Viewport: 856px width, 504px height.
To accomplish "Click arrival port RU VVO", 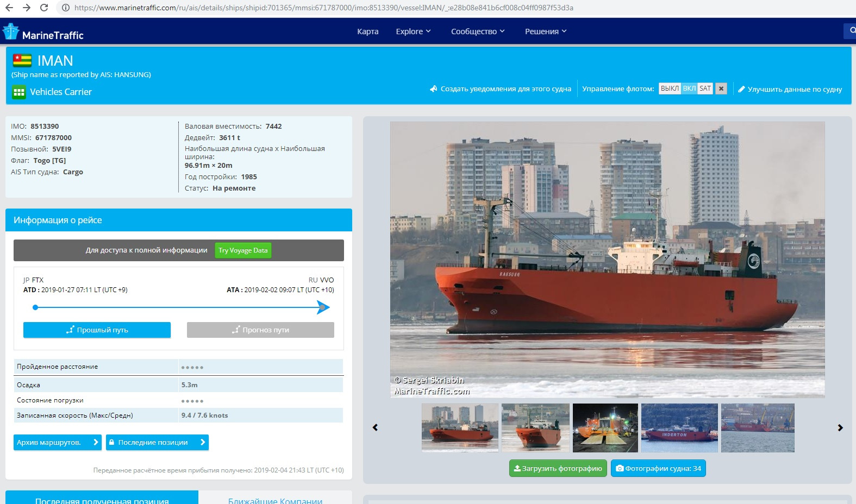I will (x=321, y=280).
